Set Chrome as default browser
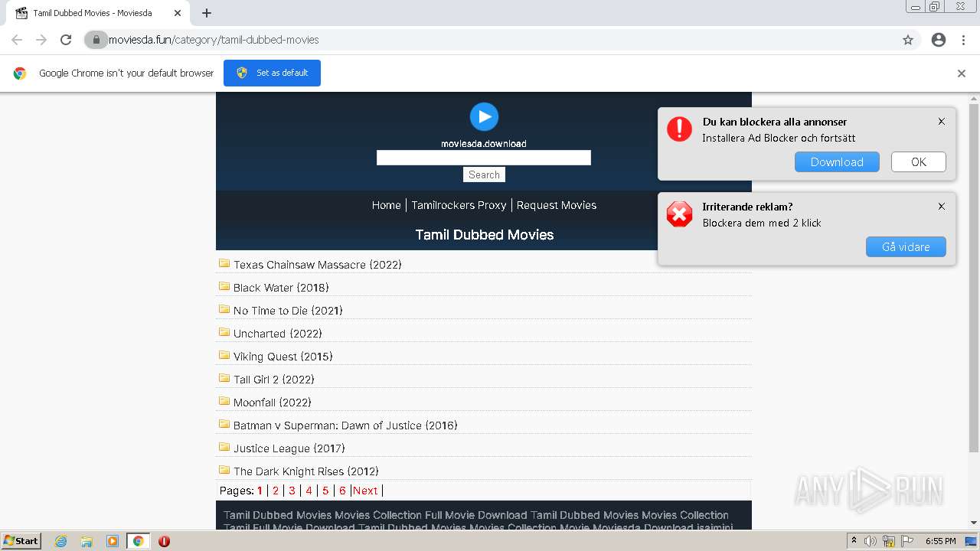 point(272,73)
